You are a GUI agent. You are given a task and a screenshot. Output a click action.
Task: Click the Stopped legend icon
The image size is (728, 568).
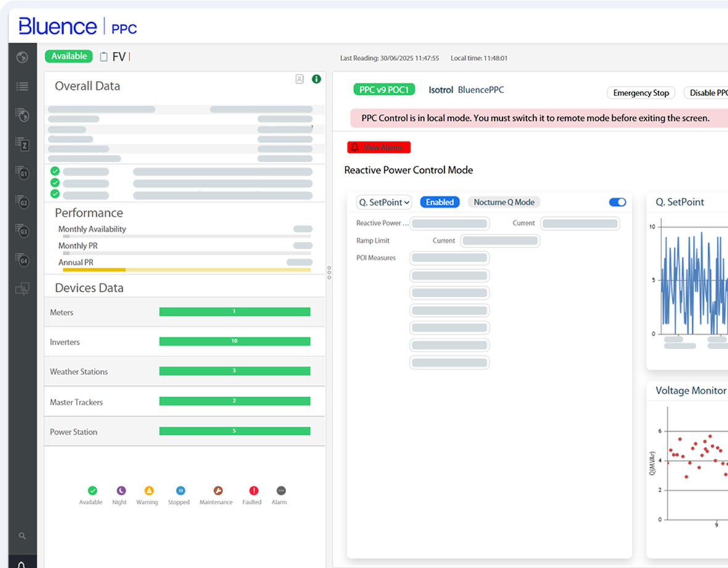tap(181, 490)
